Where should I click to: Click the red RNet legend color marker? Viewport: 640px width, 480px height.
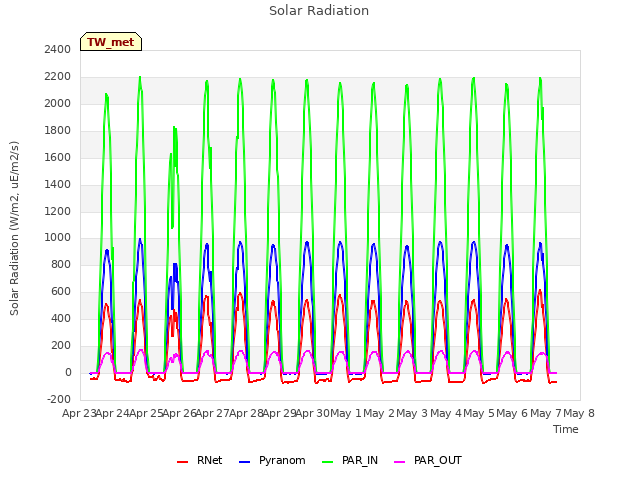[x=182, y=462]
